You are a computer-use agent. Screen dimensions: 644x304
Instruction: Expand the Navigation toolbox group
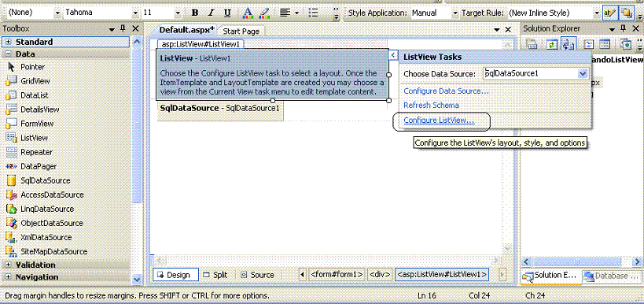tap(8, 277)
